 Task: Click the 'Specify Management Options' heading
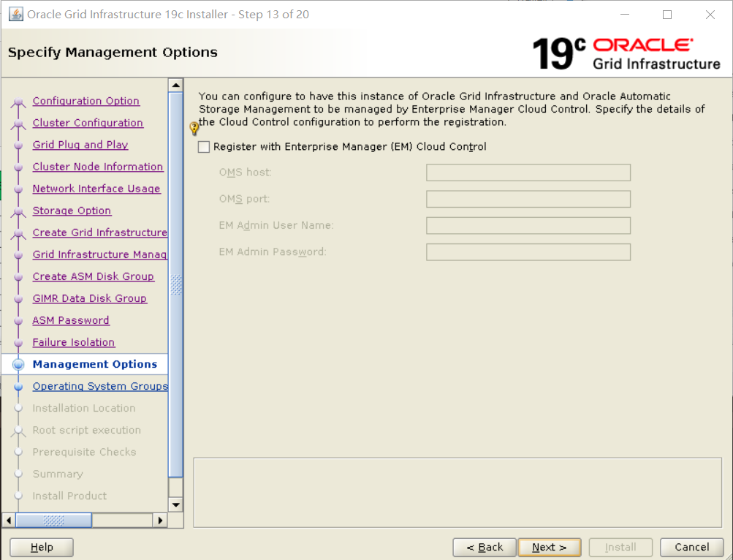tap(113, 53)
